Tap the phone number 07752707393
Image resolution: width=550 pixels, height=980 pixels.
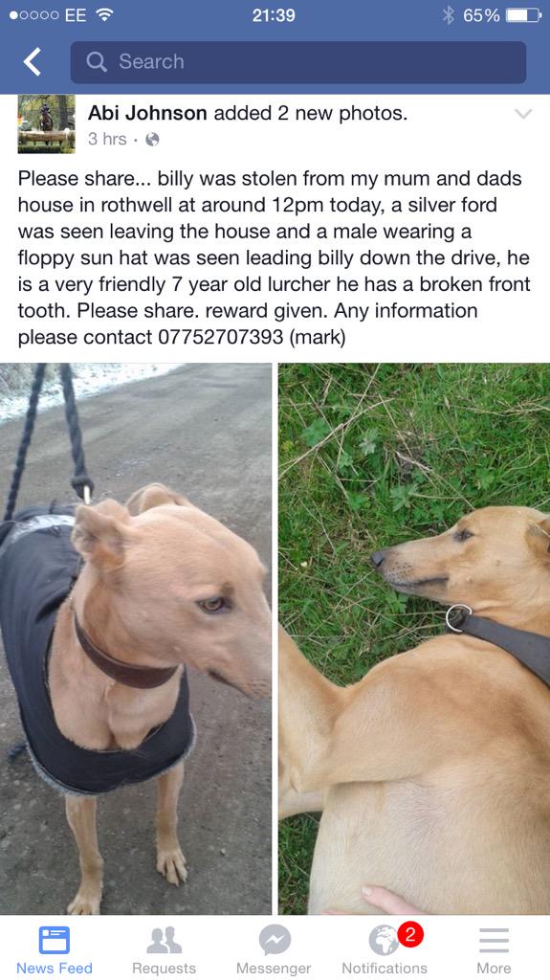(x=221, y=338)
